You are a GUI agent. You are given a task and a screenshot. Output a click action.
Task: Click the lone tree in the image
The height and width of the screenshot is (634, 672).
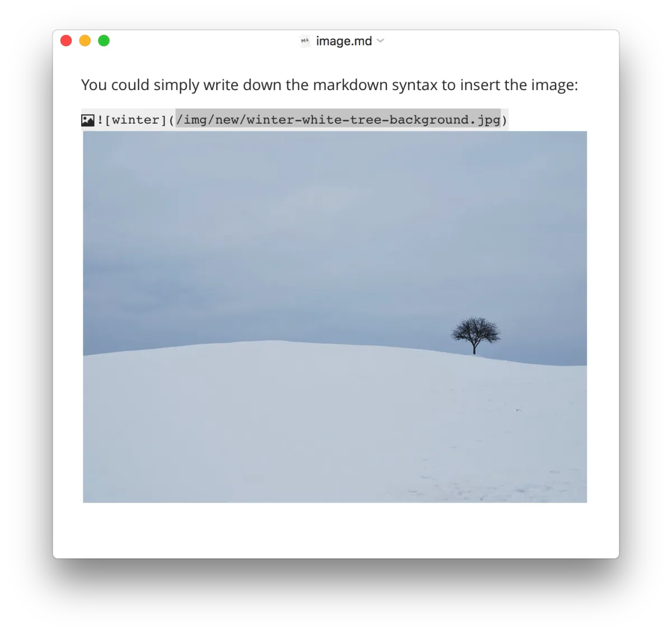pyautogui.click(x=476, y=335)
